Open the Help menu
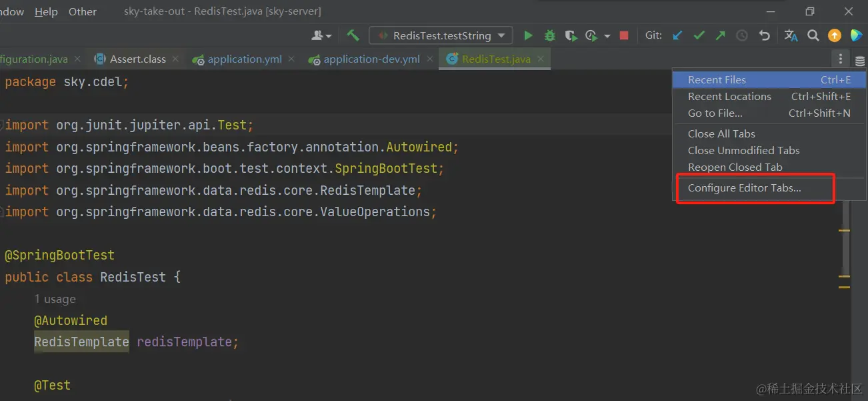Viewport: 868px width, 401px height. point(46,11)
